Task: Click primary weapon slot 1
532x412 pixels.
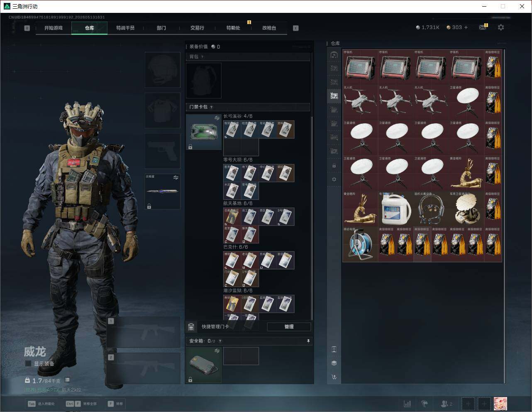Action: click(144, 332)
